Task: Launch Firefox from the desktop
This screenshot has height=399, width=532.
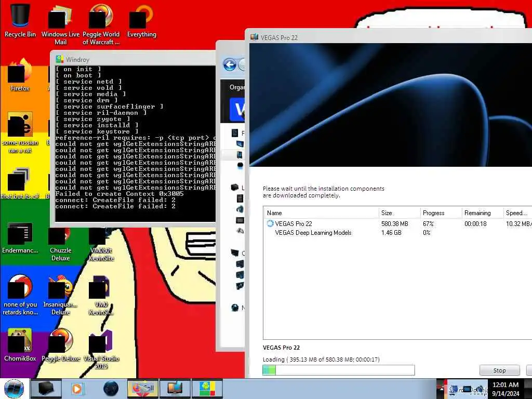Action: click(20, 75)
